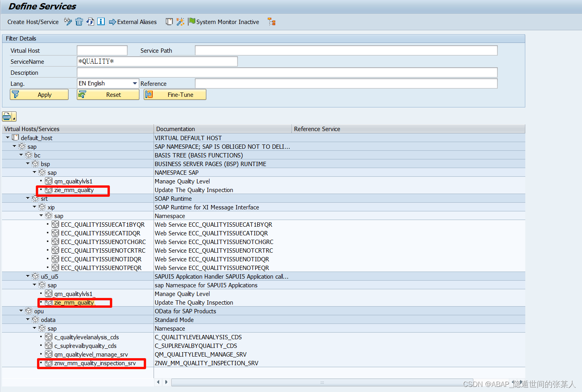
Task: Click horizontal scrollbar left arrow
Action: (x=158, y=382)
